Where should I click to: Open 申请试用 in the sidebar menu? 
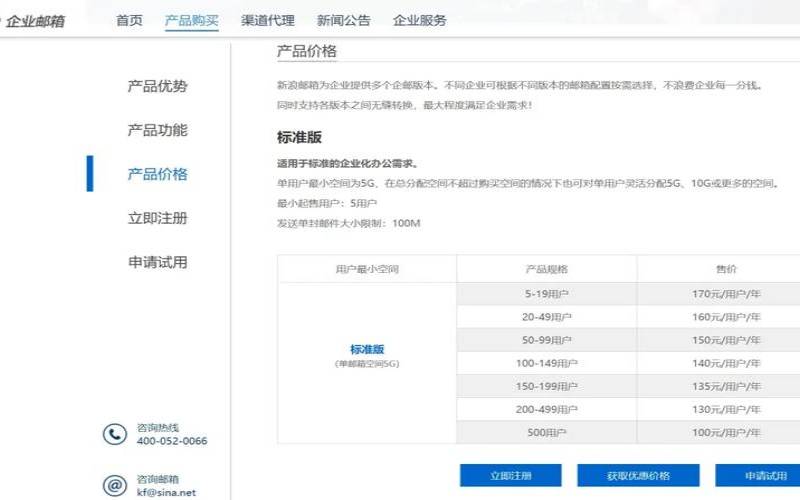point(158,262)
